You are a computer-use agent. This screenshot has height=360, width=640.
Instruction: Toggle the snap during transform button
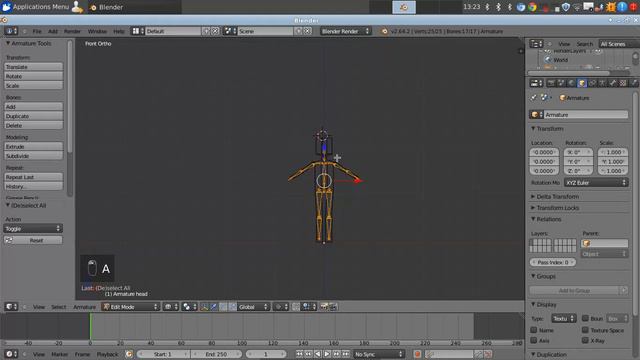pos(296,307)
